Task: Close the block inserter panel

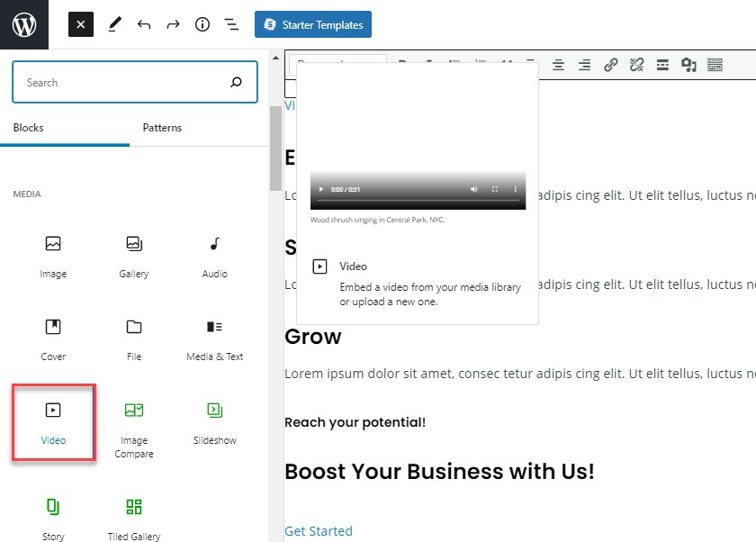Action: point(81,25)
